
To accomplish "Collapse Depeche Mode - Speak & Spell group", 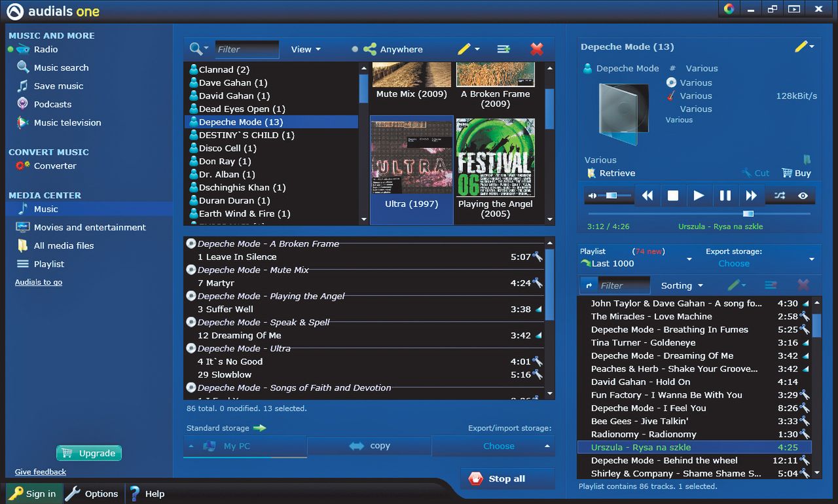I will pos(191,322).
